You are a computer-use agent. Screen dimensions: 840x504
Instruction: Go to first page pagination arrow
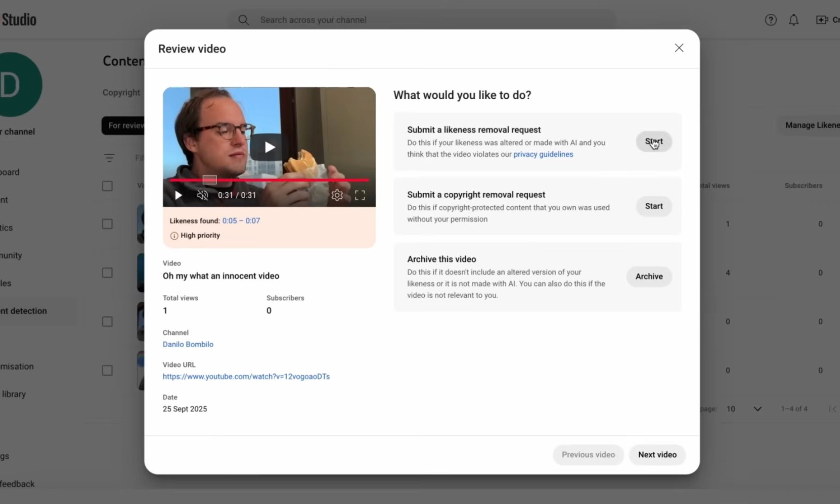pyautogui.click(x=833, y=409)
